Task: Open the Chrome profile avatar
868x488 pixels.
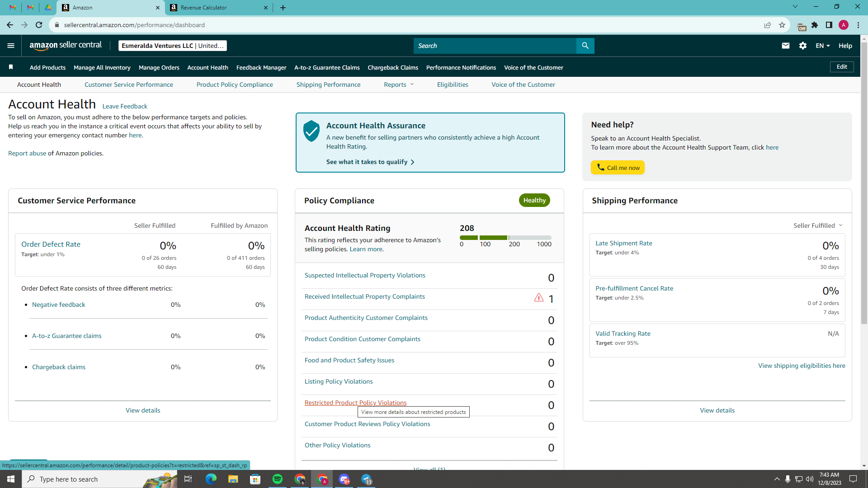Action: pyautogui.click(x=844, y=25)
